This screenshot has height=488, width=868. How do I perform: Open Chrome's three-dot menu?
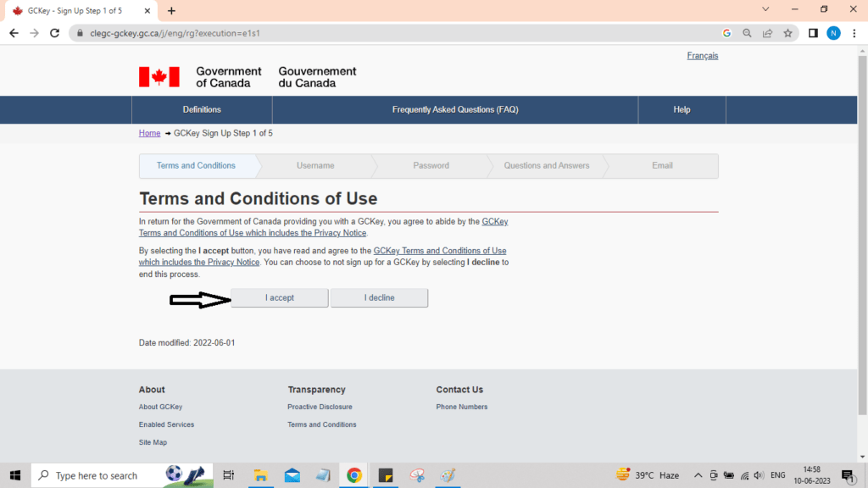[x=854, y=33]
